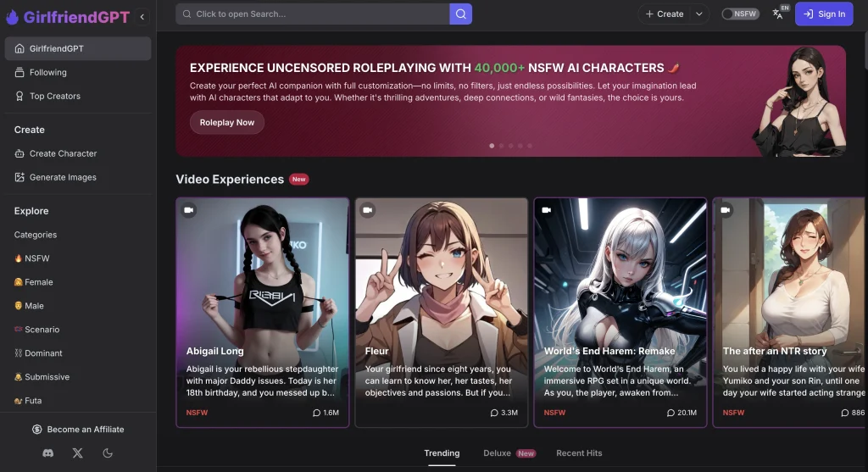The image size is (868, 472).
Task: Click the video camera icon on Abigail Long
Action: (x=189, y=210)
